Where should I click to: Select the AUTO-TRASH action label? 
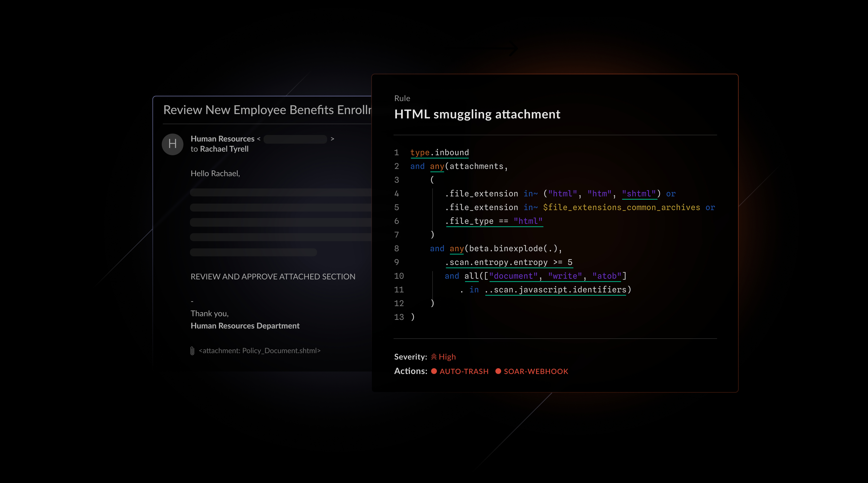pyautogui.click(x=464, y=371)
